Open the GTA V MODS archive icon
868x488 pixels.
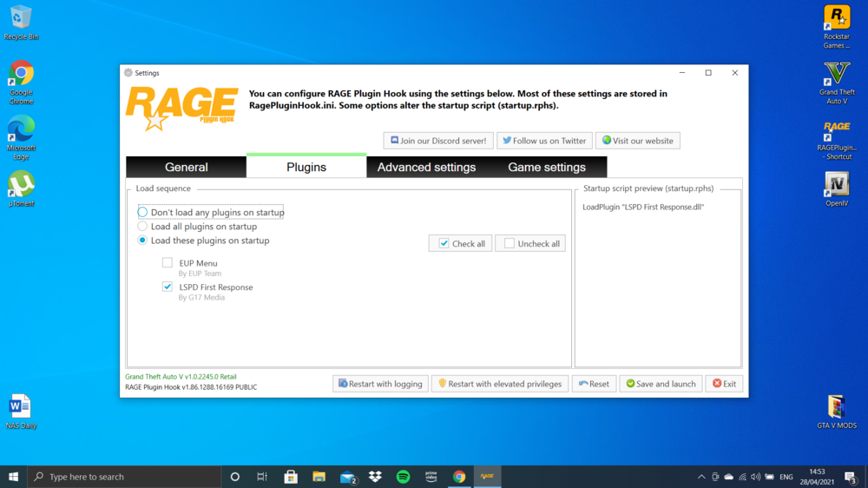837,412
